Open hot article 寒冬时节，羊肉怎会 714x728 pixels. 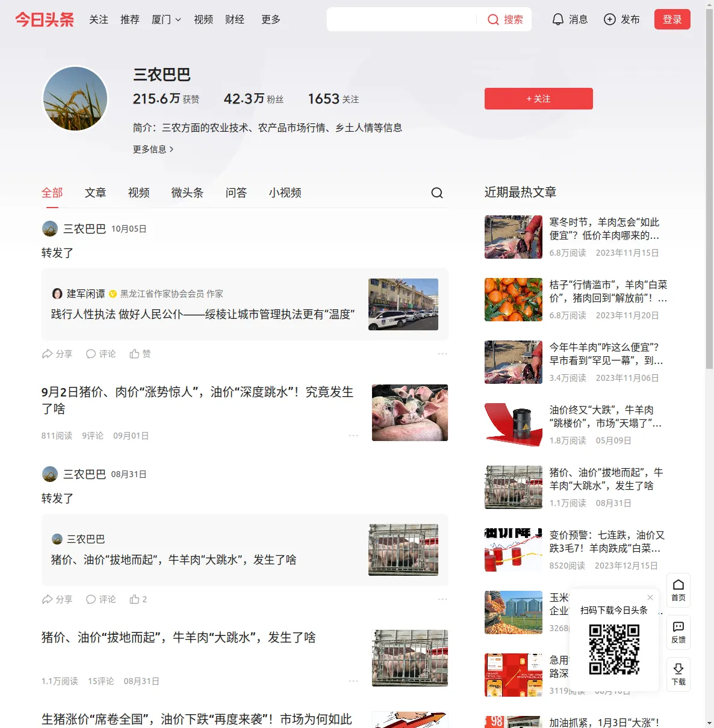point(604,229)
